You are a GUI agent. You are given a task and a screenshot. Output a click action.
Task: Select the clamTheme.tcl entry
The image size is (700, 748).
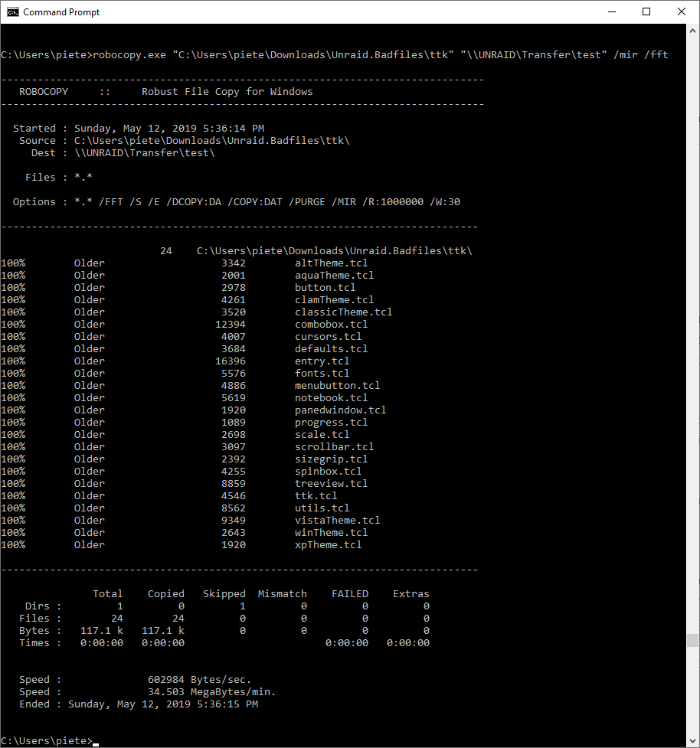pyautogui.click(x=334, y=299)
